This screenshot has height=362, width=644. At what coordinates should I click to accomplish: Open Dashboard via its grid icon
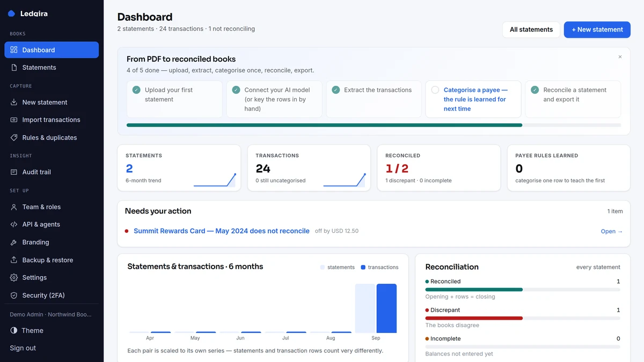click(14, 50)
